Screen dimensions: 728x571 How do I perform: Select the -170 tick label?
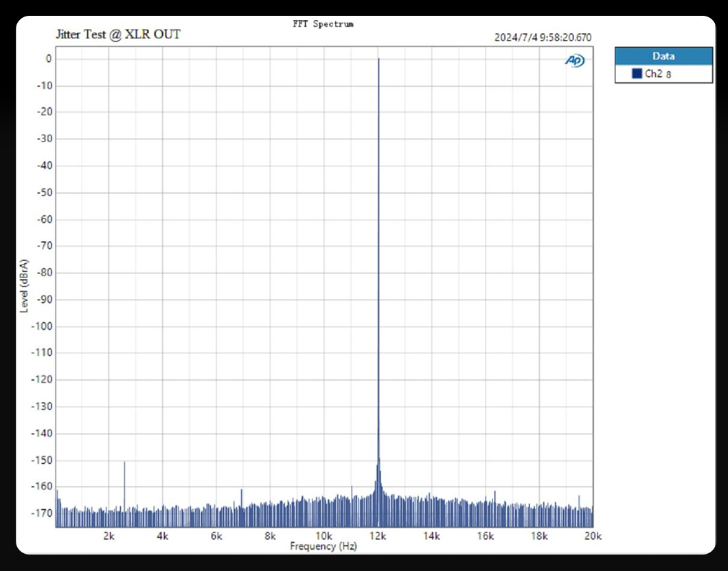43,513
